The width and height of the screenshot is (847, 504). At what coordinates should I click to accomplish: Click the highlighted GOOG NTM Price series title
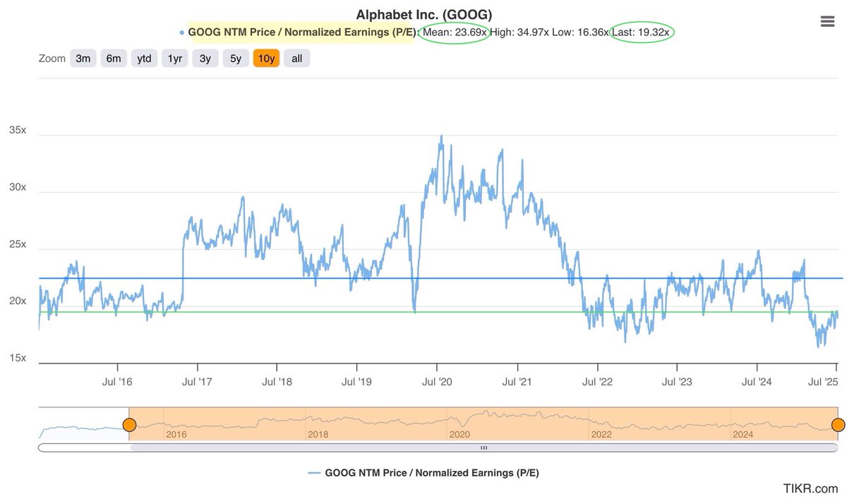pos(301,32)
